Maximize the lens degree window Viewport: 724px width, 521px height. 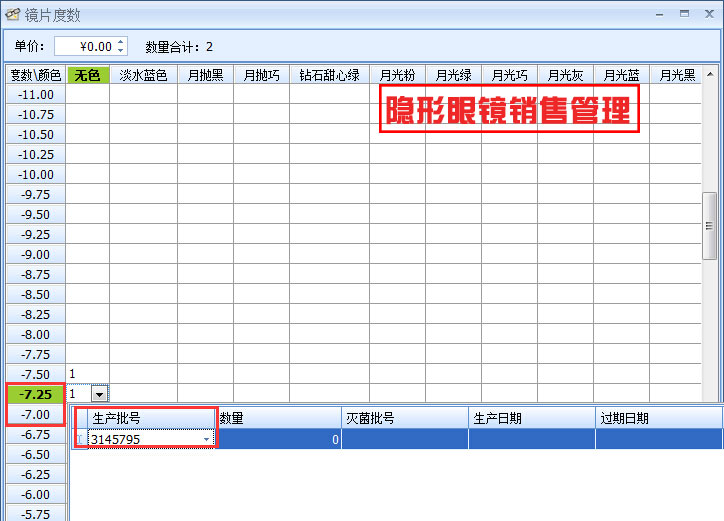tap(684, 14)
